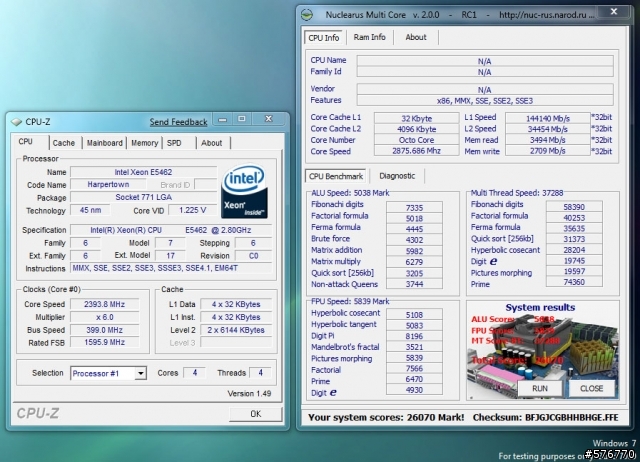This screenshot has height=462, width=640.
Task: Open the SPD tab in CPU-Z
Action: [x=174, y=143]
